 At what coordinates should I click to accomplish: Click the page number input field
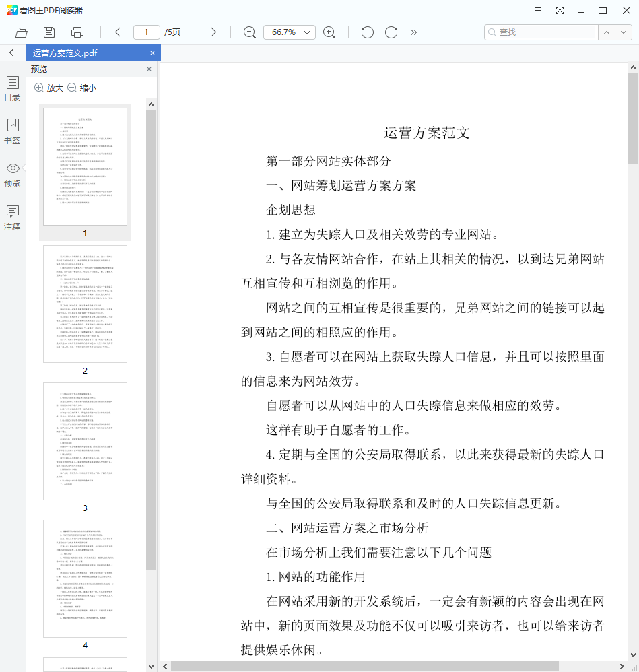point(147,32)
